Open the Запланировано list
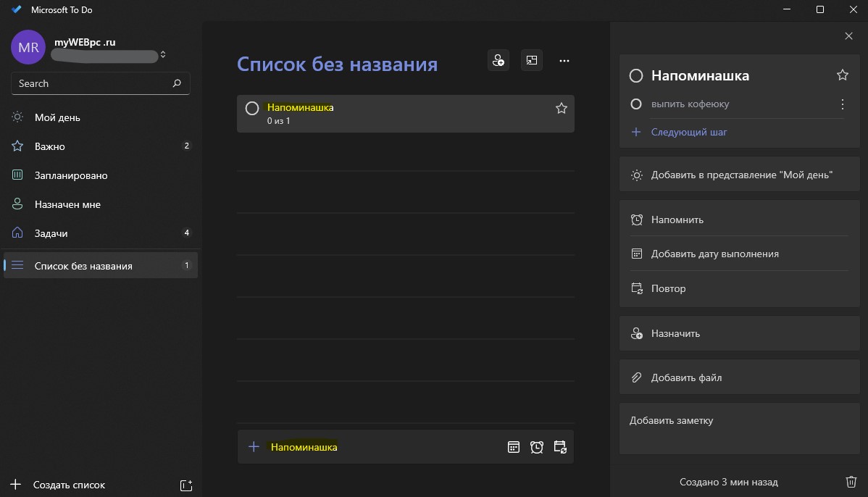The width and height of the screenshot is (868, 497). pyautogui.click(x=100, y=175)
